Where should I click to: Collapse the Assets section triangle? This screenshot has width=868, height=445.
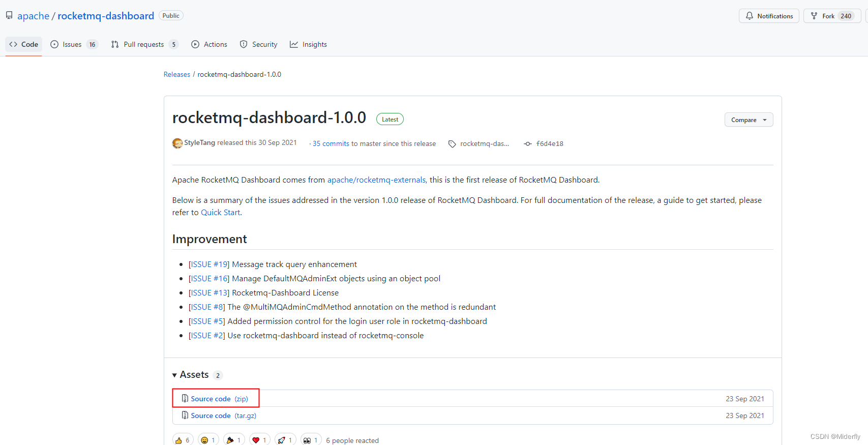[x=174, y=375]
